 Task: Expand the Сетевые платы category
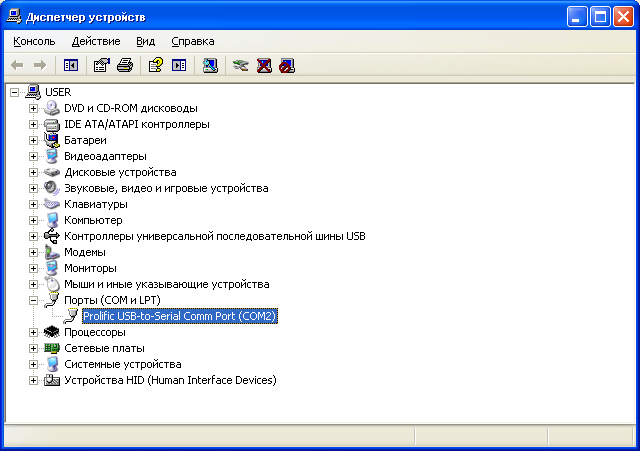tap(33, 348)
